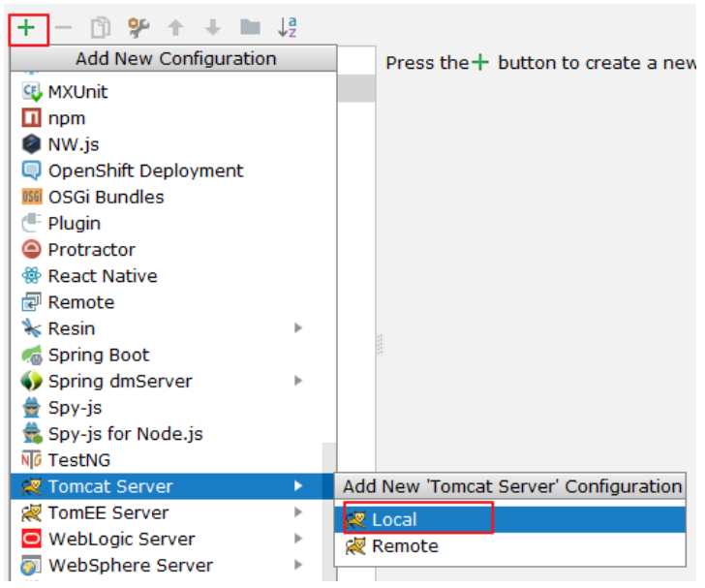Screen dimensions: 705x588
Task: Click the Spring dmServer icon
Action: [31, 381]
